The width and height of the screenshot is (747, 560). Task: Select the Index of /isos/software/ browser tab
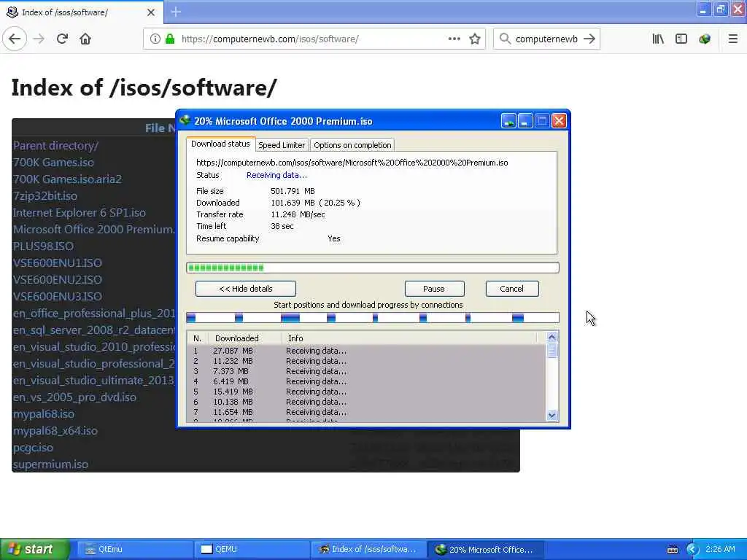tap(82, 12)
